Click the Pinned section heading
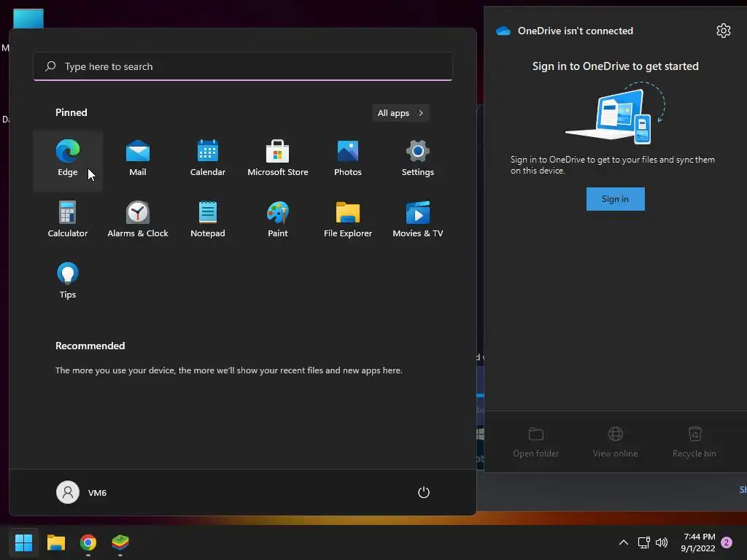This screenshot has height=560, width=747. click(x=71, y=112)
